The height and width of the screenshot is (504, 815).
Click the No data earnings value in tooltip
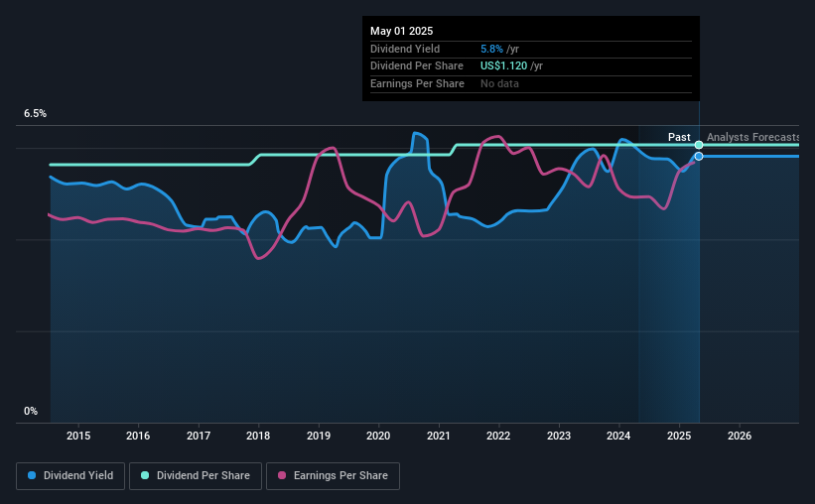499,83
